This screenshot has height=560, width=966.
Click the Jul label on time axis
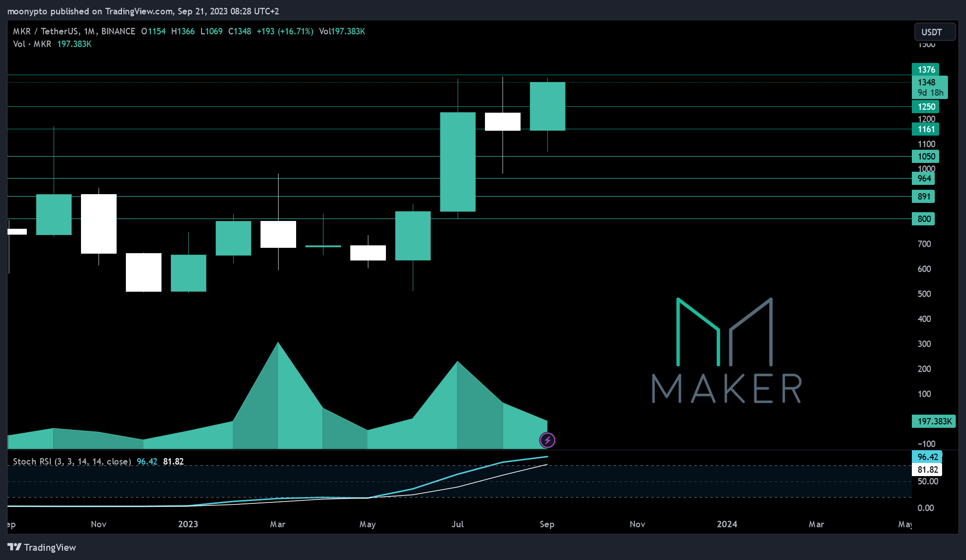(x=458, y=524)
